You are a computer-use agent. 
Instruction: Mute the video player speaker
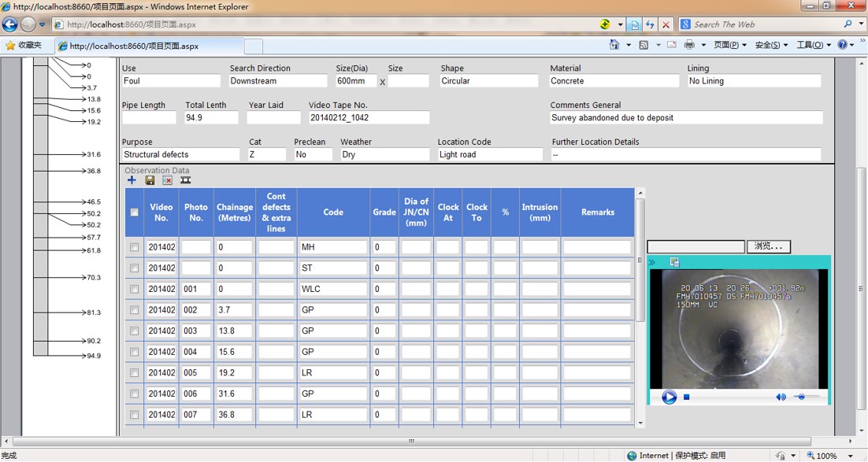(x=781, y=397)
